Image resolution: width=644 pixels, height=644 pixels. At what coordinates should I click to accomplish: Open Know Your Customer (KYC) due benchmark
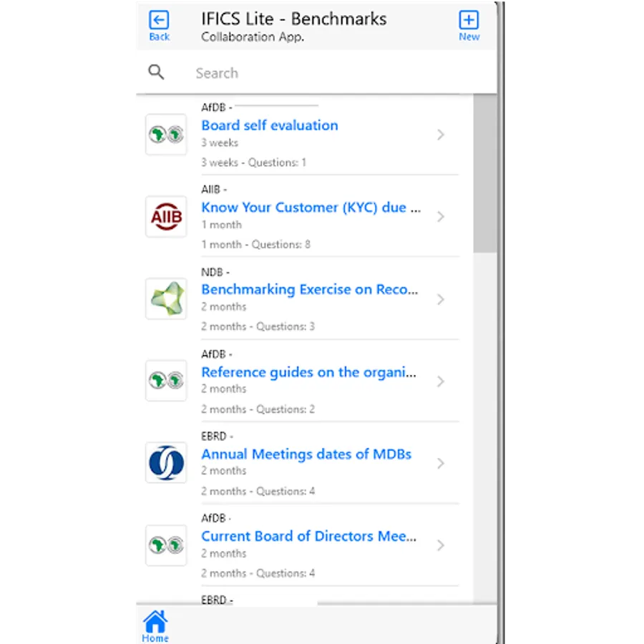tap(311, 208)
